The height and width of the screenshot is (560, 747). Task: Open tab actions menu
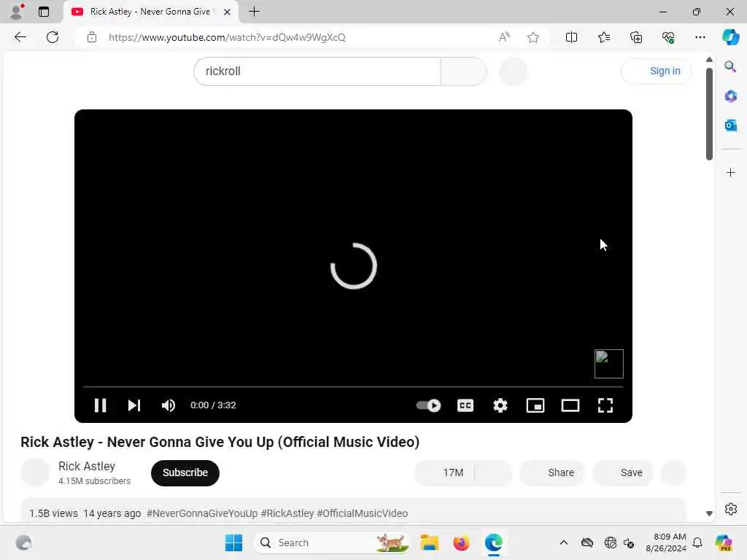pos(43,12)
